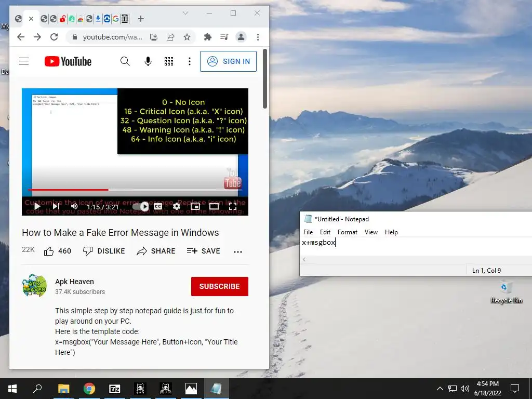Click Notepad horizontal scroll left arrow

tap(304, 260)
